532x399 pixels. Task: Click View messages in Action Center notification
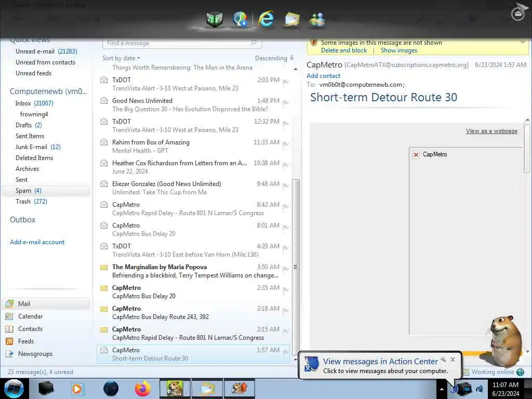point(380,362)
